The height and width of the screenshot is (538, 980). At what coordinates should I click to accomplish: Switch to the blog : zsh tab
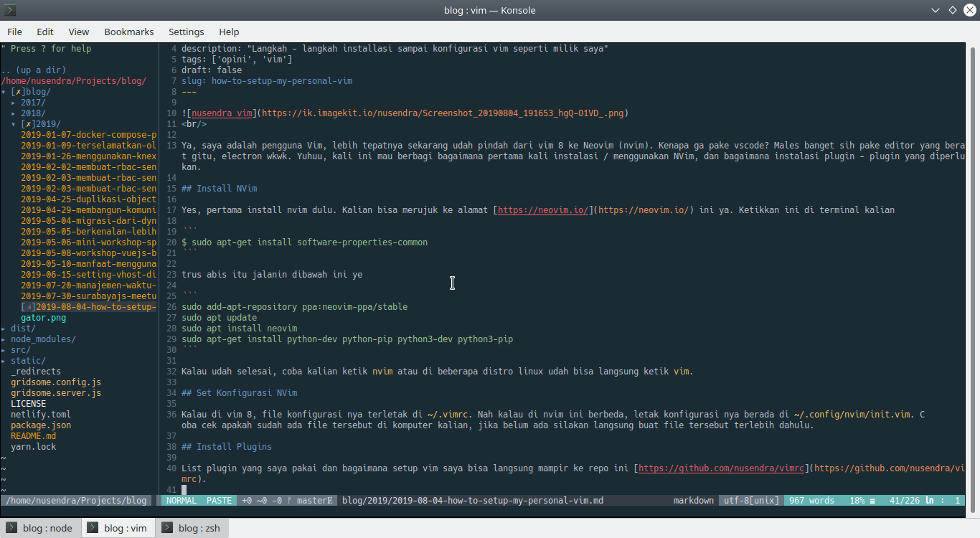[192, 528]
